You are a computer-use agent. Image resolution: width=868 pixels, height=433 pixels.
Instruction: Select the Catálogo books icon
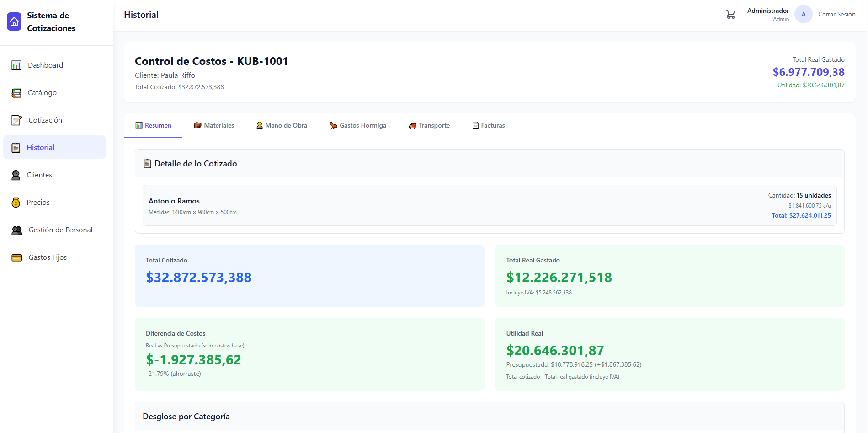click(x=16, y=93)
